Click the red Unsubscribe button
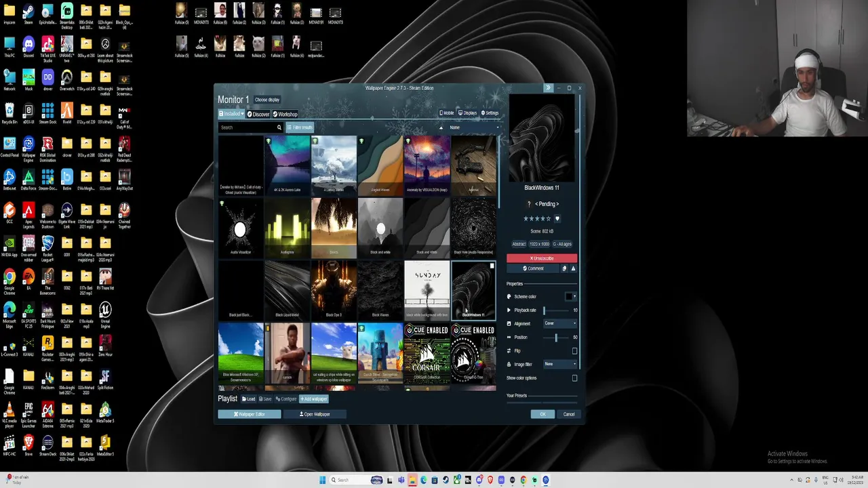This screenshot has width=868, height=488. coord(542,258)
